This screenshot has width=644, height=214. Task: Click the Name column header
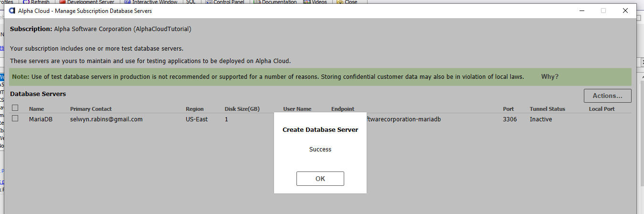point(36,109)
